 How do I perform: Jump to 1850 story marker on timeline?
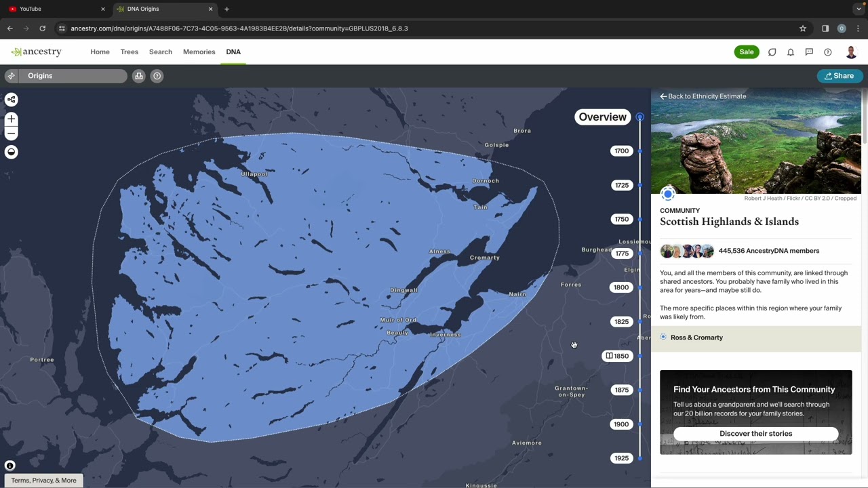click(x=618, y=356)
